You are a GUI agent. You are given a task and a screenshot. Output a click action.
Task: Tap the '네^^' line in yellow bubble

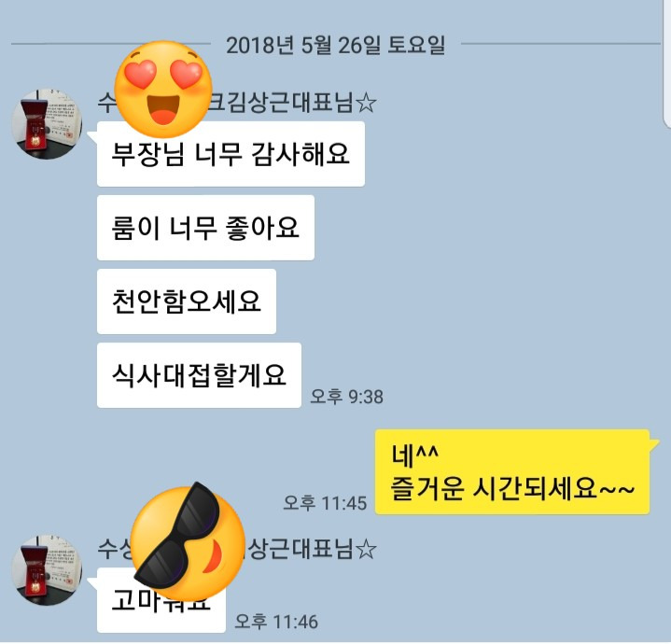point(414,455)
